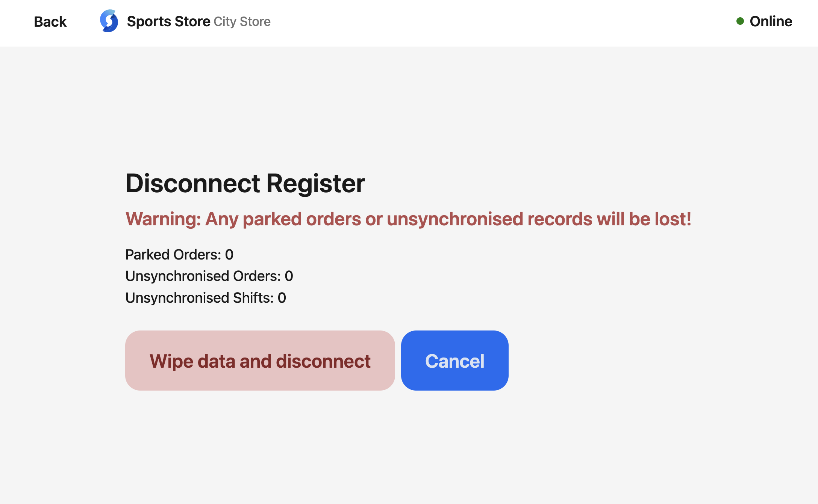Viewport: 818px width, 504px height.
Task: Click the green online status dot
Action: click(740, 21)
